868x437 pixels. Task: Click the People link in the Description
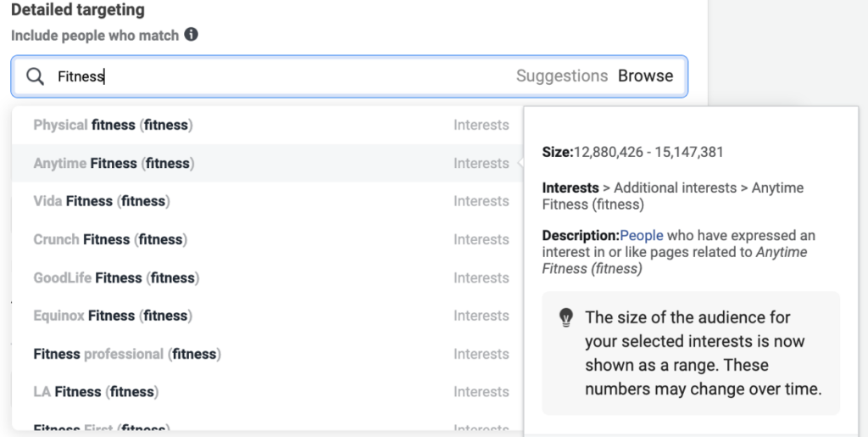coord(642,235)
